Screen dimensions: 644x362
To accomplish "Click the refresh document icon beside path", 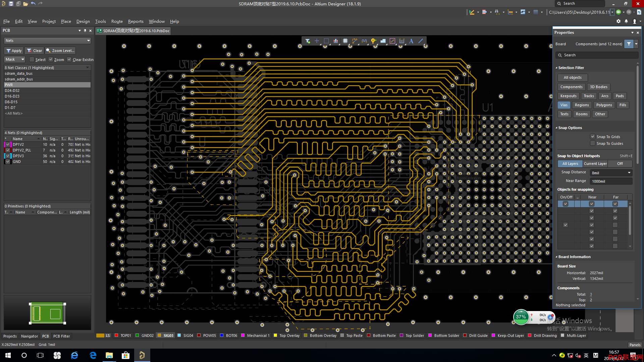I will click(639, 12).
